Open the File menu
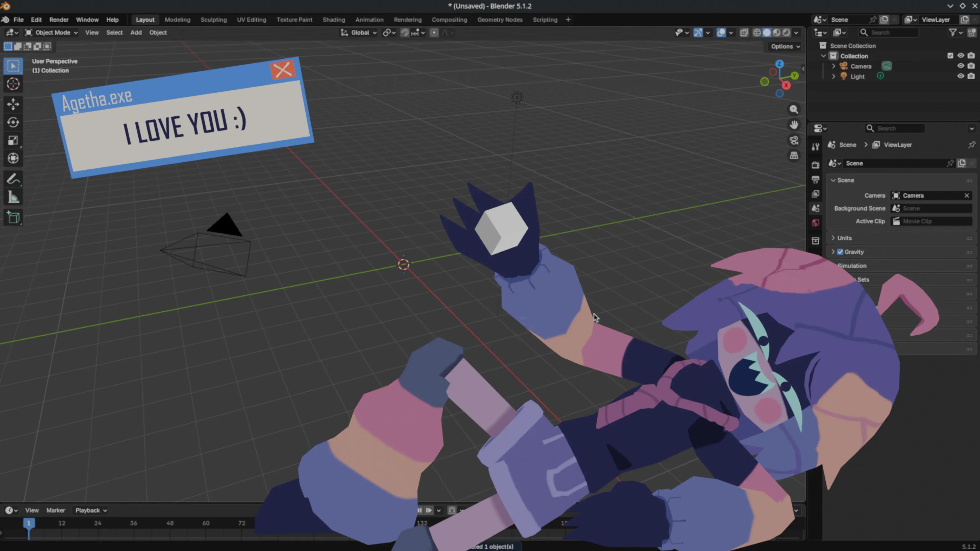Screen dimensions: 980x551 point(18,20)
